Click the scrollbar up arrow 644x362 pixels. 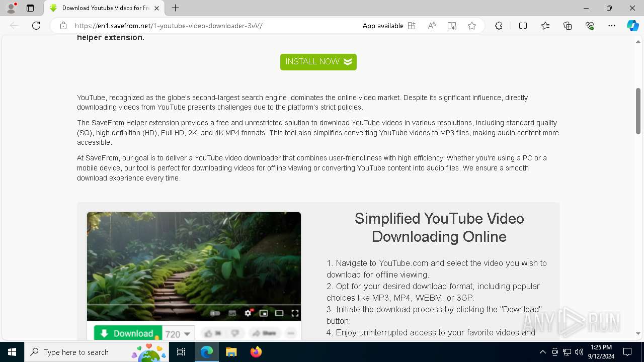pyautogui.click(x=638, y=42)
